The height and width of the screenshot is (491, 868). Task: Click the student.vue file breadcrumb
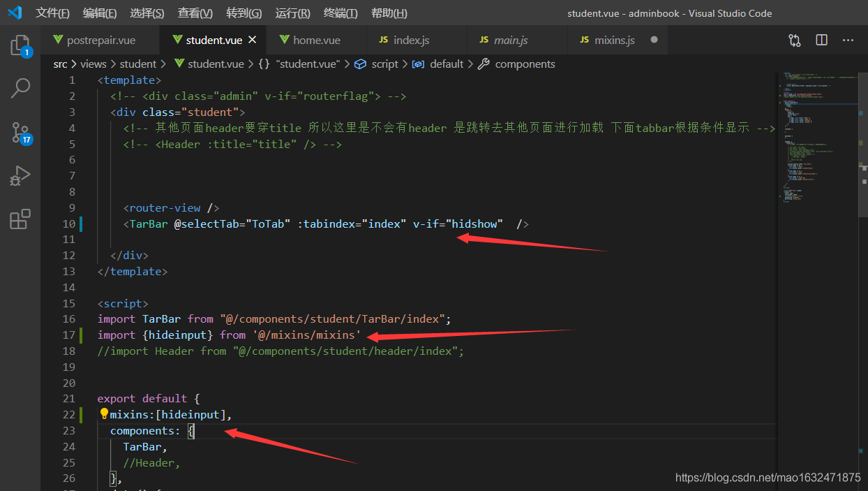pos(209,64)
